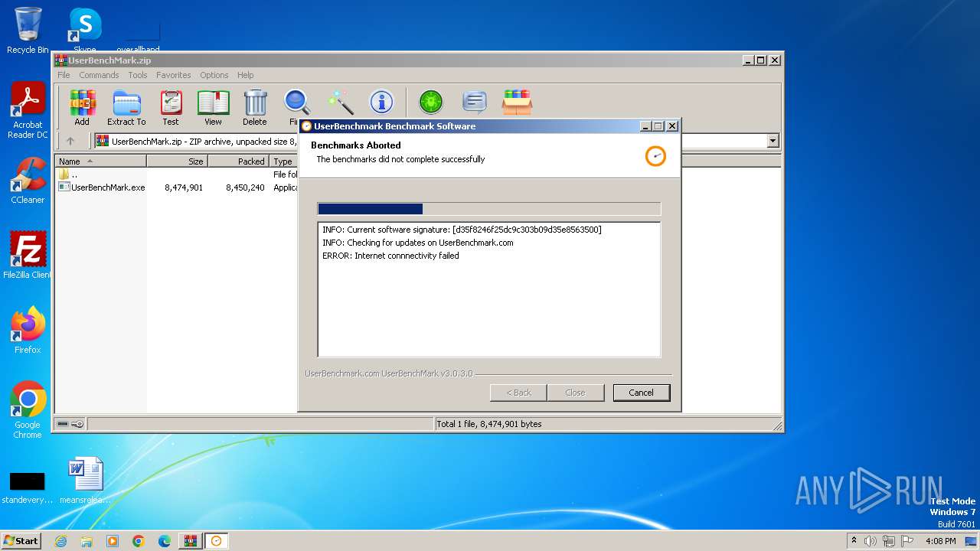Switch to UserBenchmark taskbar button
Image resolution: width=980 pixels, height=551 pixels.
pyautogui.click(x=217, y=541)
